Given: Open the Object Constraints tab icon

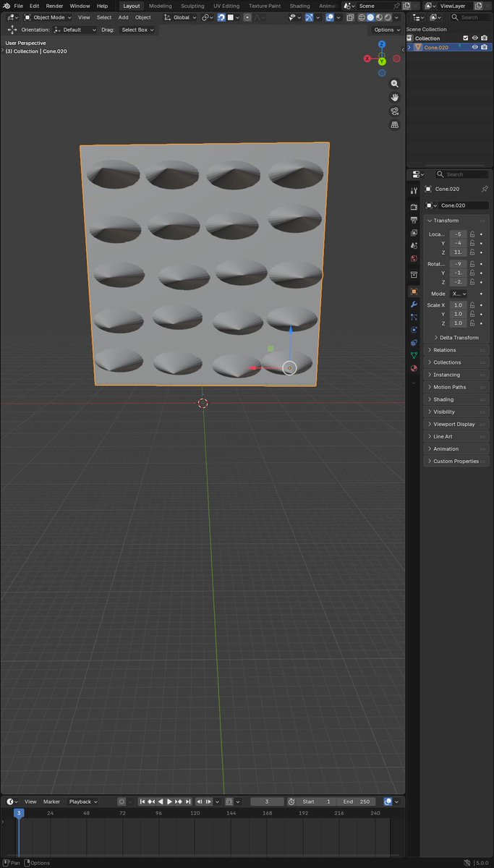Looking at the screenshot, I should coord(414,342).
